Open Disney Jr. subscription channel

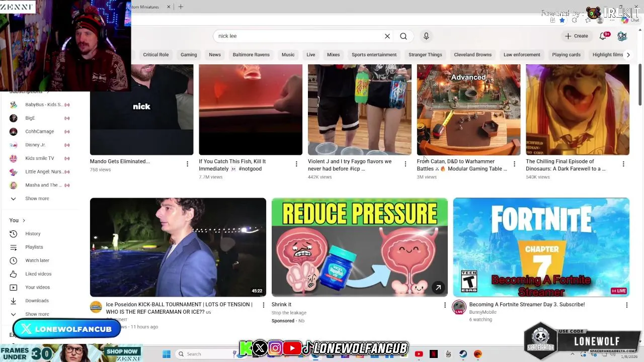pyautogui.click(x=40, y=145)
